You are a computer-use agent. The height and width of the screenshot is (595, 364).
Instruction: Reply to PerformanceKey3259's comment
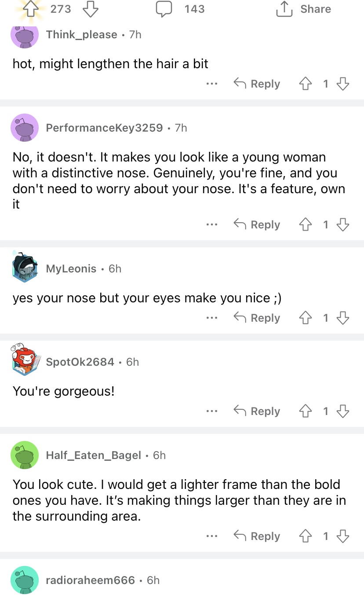(257, 224)
